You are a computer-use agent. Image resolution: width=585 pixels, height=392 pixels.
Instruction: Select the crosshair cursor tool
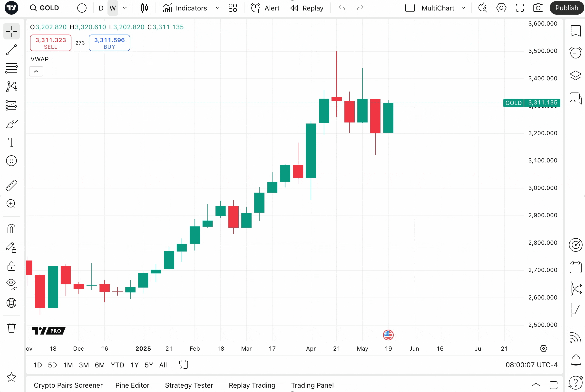[x=11, y=31]
